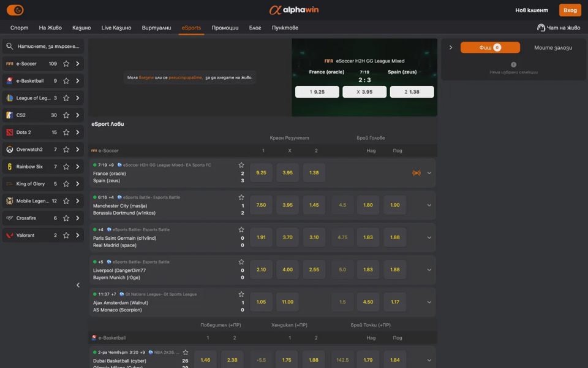Favorite Dota 2 in sidebar
Viewport: 588px width, 368px height.
point(66,132)
